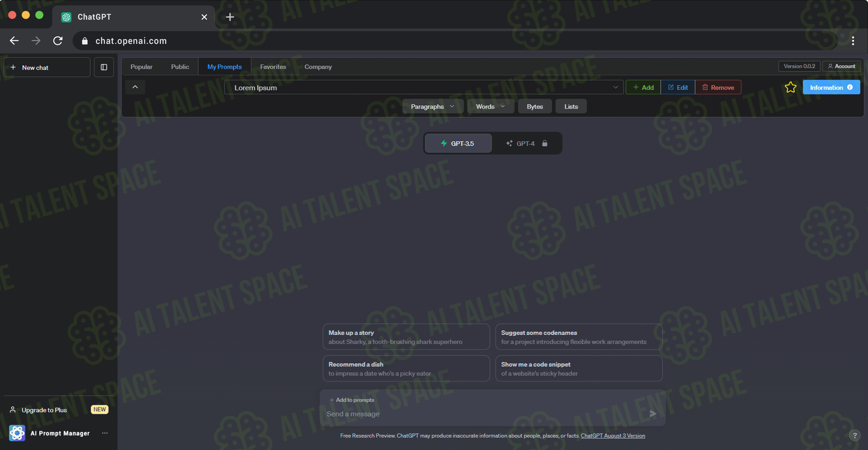Open a new browser tab
Screen dimensions: 868x450
click(x=230, y=17)
